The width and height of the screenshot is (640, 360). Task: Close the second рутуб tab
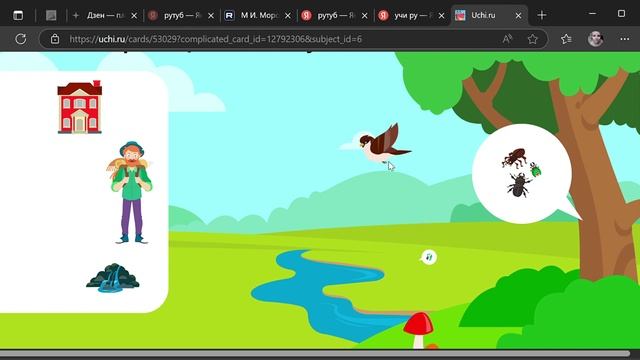point(364,16)
